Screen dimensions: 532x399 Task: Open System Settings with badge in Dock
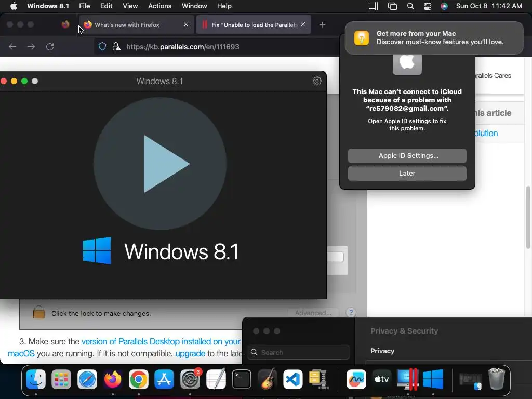coord(190,379)
